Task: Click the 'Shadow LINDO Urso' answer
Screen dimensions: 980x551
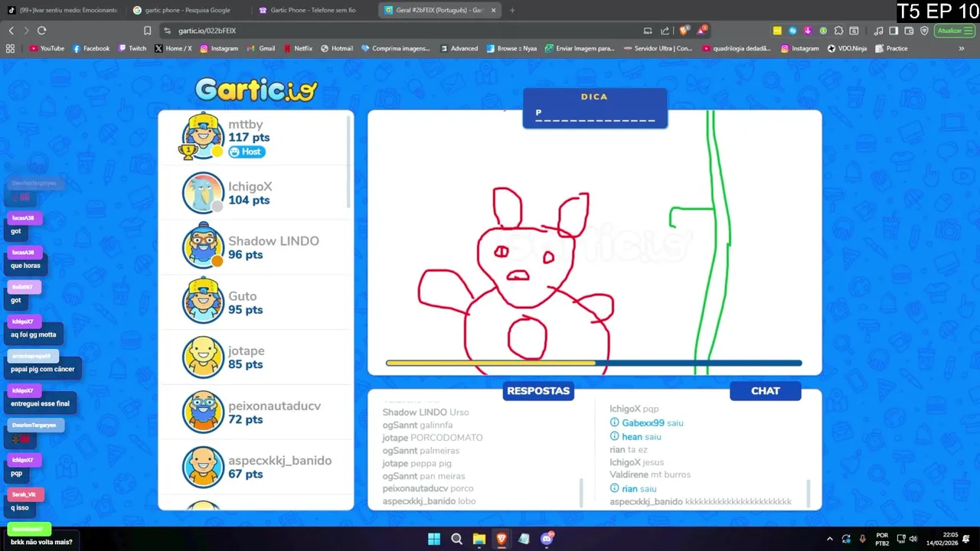Action: pos(426,412)
